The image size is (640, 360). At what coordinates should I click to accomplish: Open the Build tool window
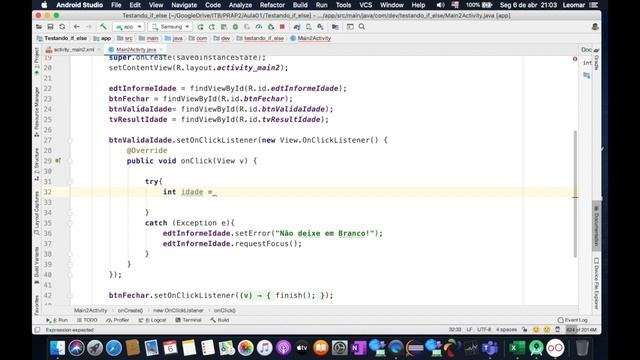click(220, 320)
